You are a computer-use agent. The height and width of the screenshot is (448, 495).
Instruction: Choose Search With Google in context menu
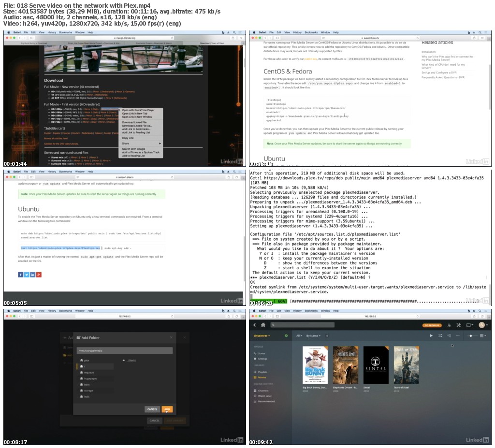click(x=141, y=149)
